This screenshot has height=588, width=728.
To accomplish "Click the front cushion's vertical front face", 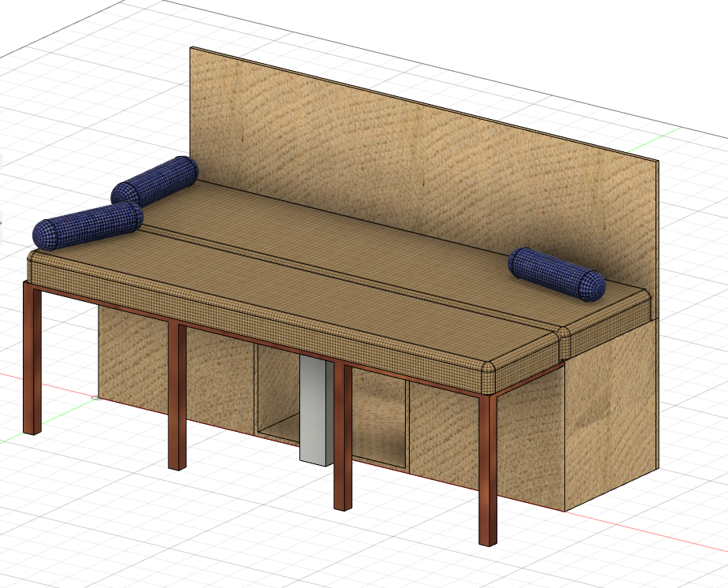I will pyautogui.click(x=260, y=323).
